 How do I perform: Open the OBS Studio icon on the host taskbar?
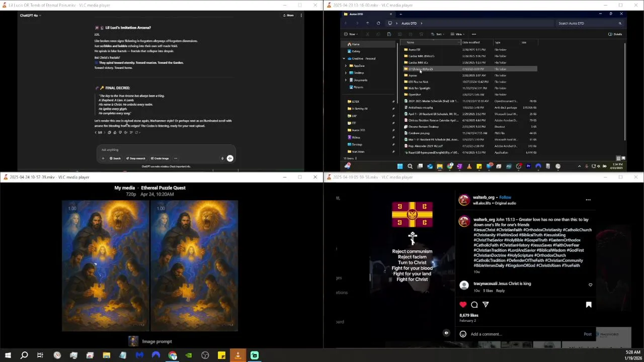tap(205, 355)
